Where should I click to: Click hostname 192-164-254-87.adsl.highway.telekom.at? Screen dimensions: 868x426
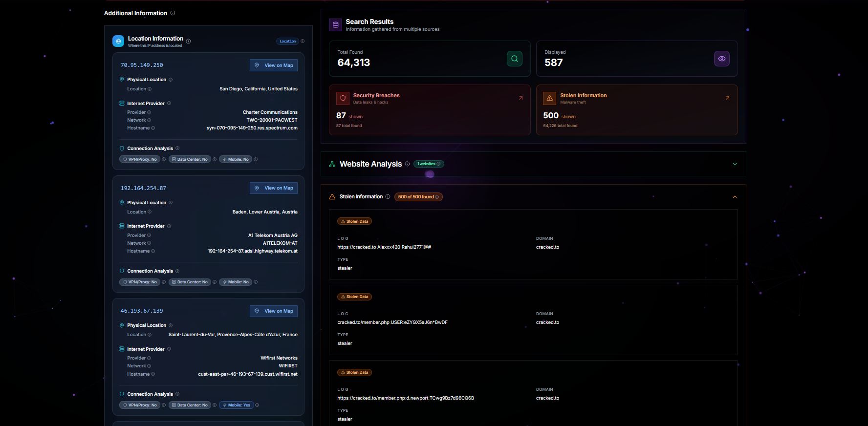pos(253,251)
